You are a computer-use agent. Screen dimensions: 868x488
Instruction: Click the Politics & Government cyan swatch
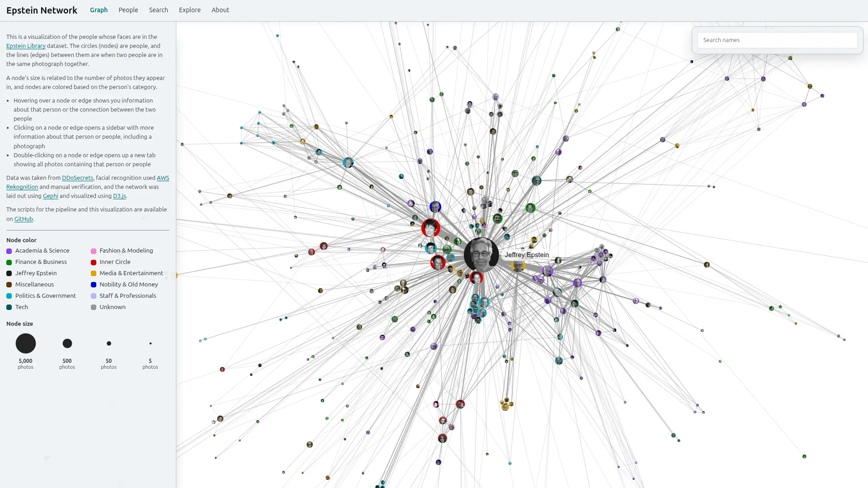pos(9,296)
